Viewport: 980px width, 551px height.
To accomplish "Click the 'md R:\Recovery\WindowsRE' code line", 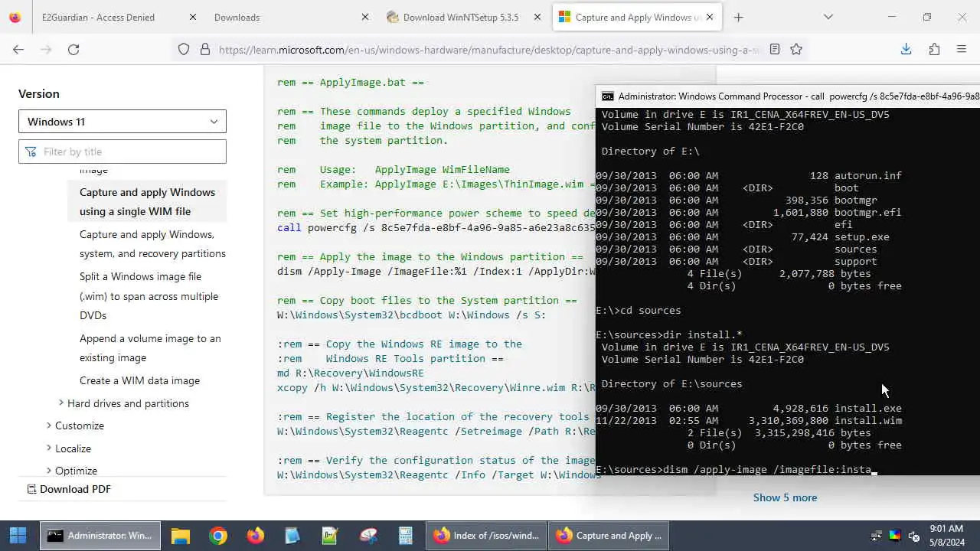I will 351,373.
